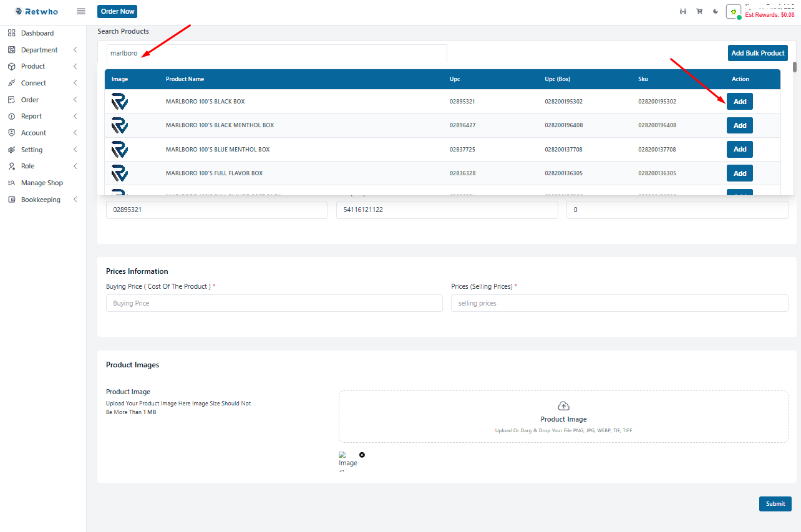Viewport: 801px width, 532px height.
Task: Select the Order sidebar item
Action: [x=30, y=100]
